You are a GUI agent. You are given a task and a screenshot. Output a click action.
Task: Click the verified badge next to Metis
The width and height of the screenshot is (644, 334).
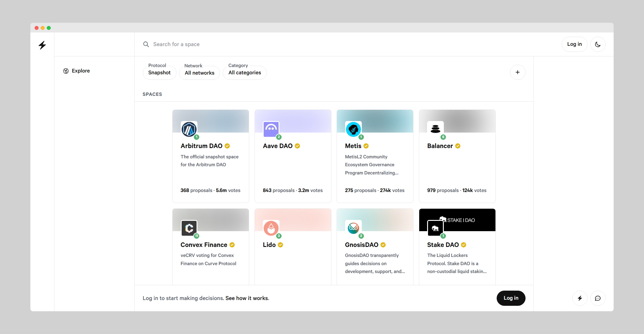pos(366,146)
